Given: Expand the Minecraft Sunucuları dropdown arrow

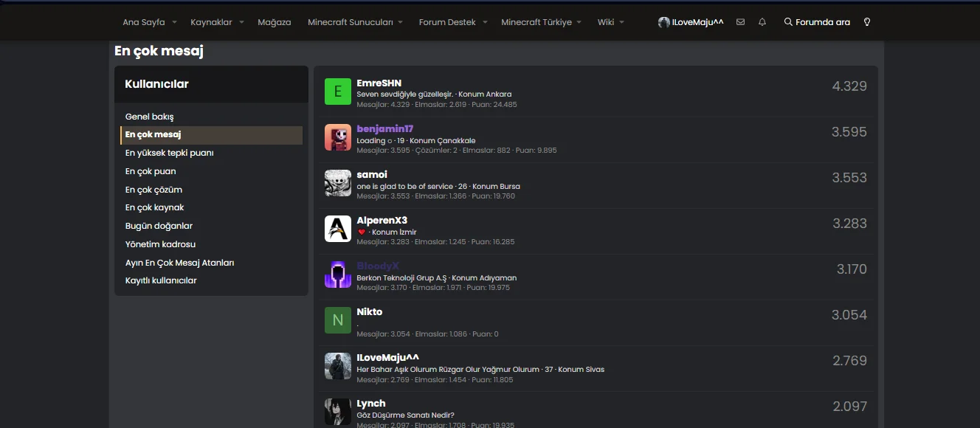Looking at the screenshot, I should pos(401,22).
